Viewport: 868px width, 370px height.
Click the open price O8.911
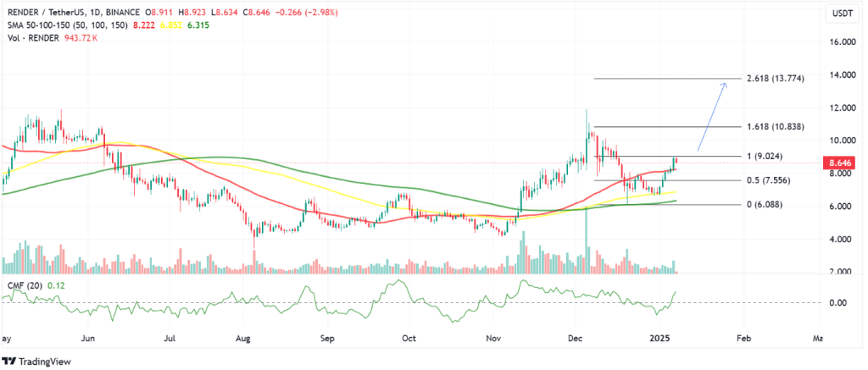pos(160,12)
